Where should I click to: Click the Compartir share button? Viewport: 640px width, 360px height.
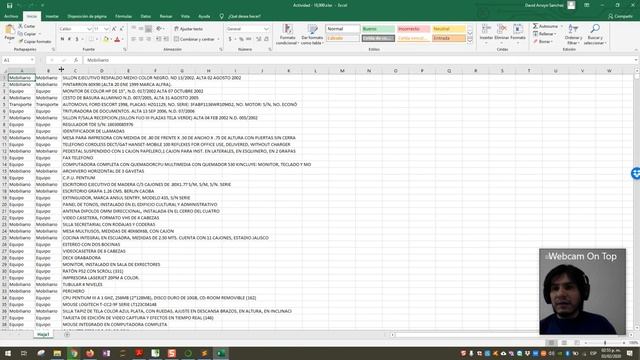620,16
